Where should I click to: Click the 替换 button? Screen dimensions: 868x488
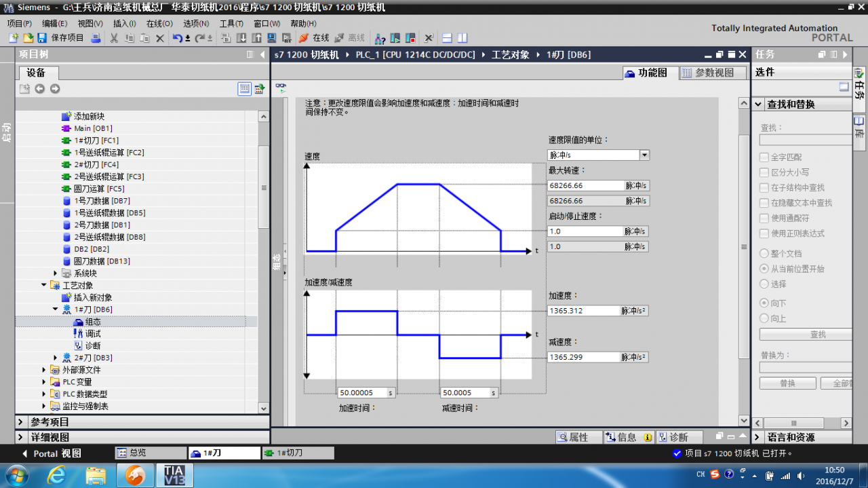point(787,383)
